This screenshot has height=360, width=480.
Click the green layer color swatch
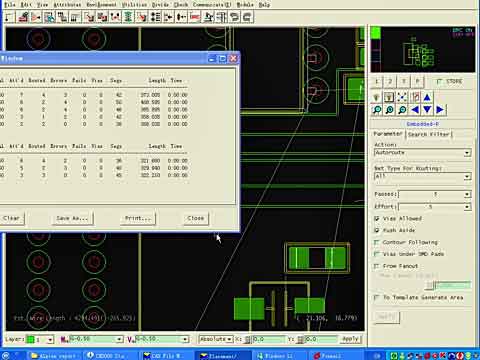(x=30, y=340)
